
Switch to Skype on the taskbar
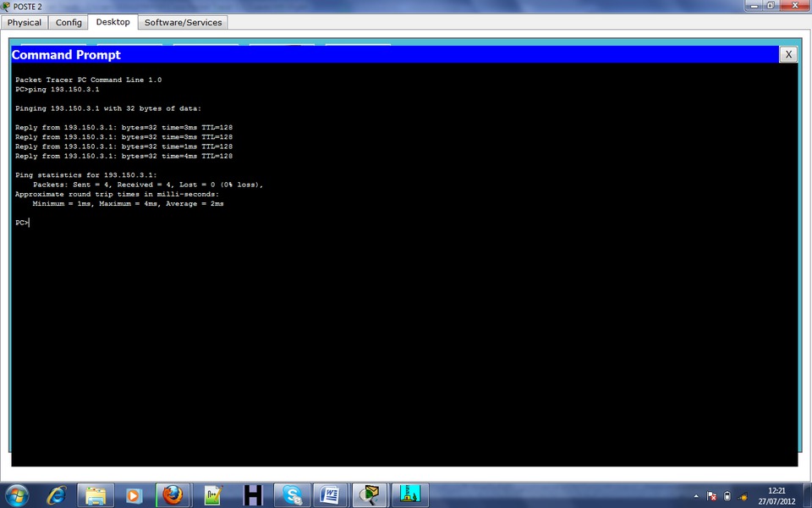[292, 495]
